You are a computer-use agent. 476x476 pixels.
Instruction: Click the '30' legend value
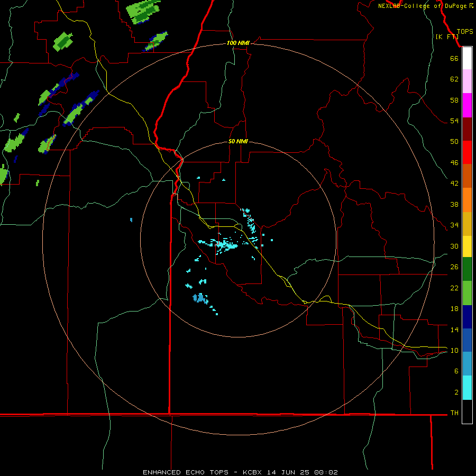(x=454, y=246)
